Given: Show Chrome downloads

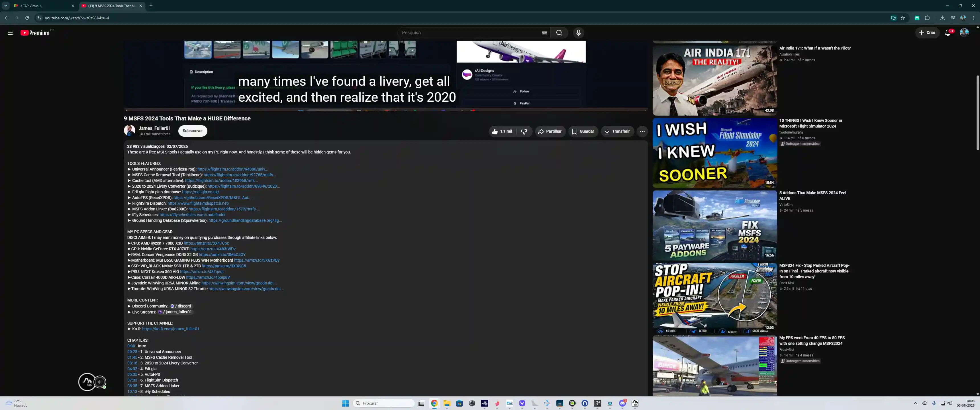Looking at the screenshot, I should [x=942, y=18].
